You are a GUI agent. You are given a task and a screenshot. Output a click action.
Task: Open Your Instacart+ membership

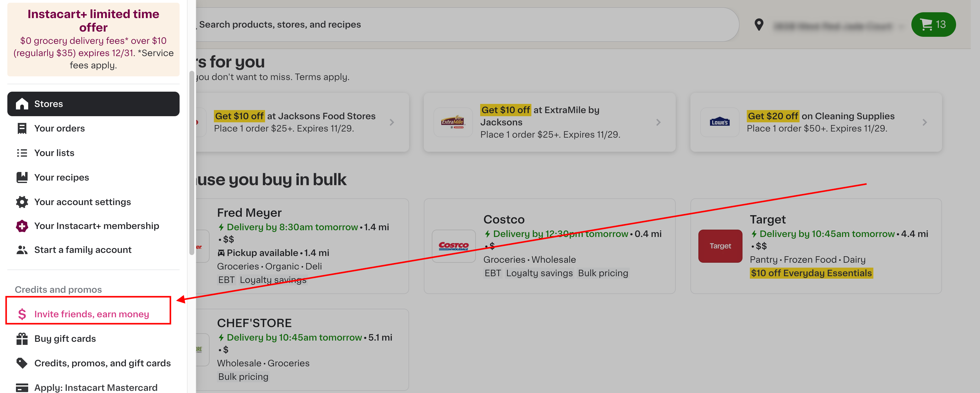coord(93,226)
